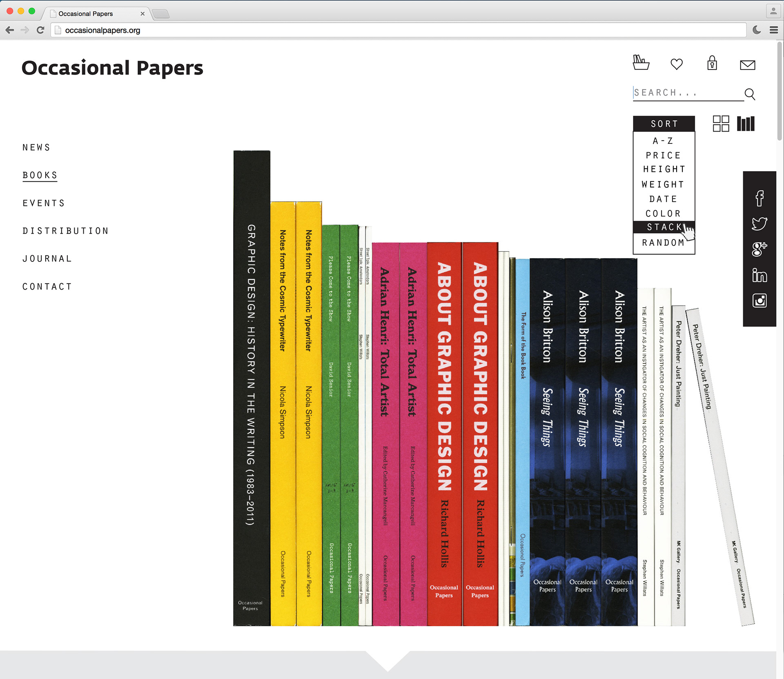Image resolution: width=784 pixels, height=679 pixels.
Task: Choose the STACK sort option
Action: tap(664, 227)
